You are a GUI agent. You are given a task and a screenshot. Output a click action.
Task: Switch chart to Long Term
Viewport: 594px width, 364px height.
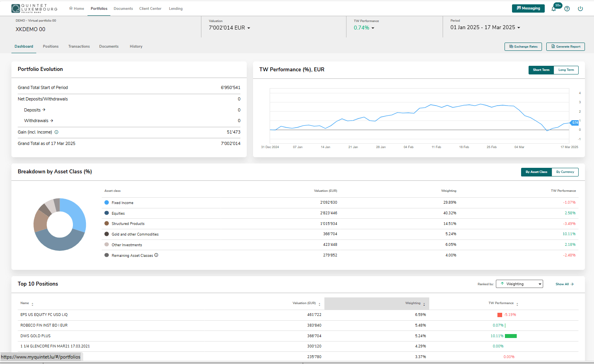tap(566, 70)
